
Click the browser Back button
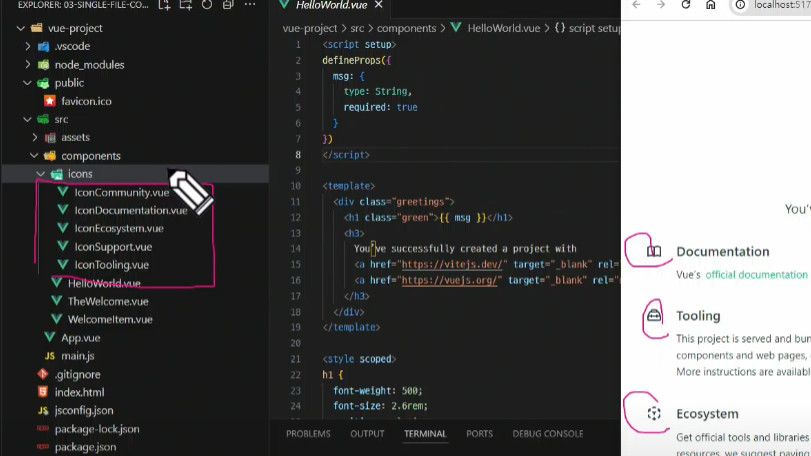coord(636,5)
